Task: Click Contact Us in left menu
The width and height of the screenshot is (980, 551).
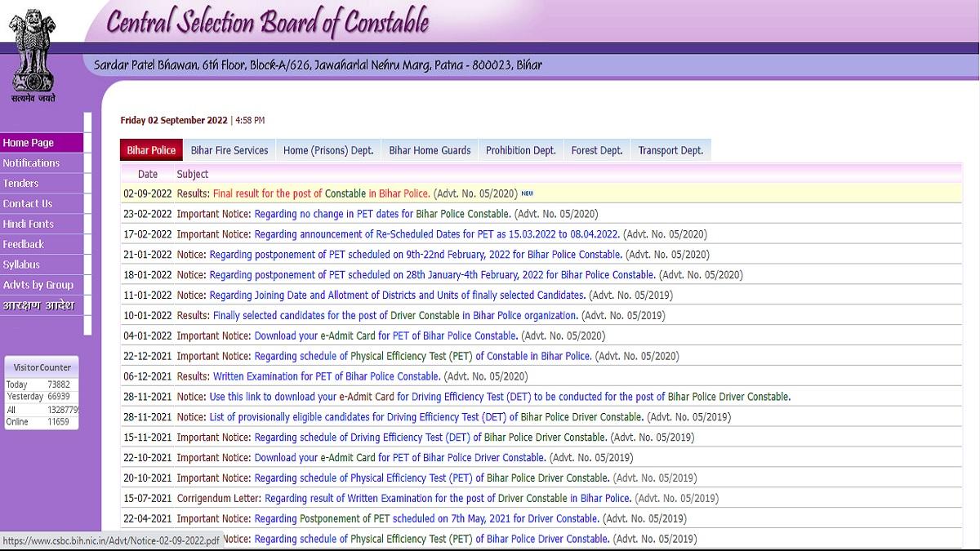Action: click(x=41, y=204)
